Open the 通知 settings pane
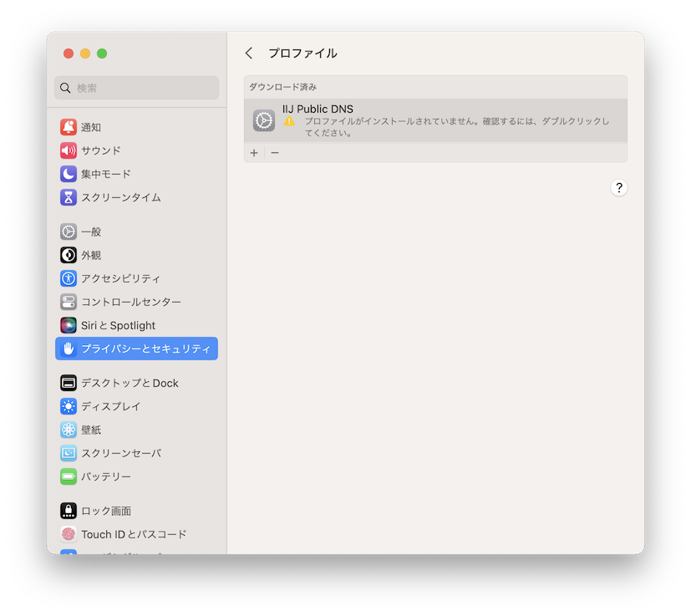The height and width of the screenshot is (616, 691). 137,127
